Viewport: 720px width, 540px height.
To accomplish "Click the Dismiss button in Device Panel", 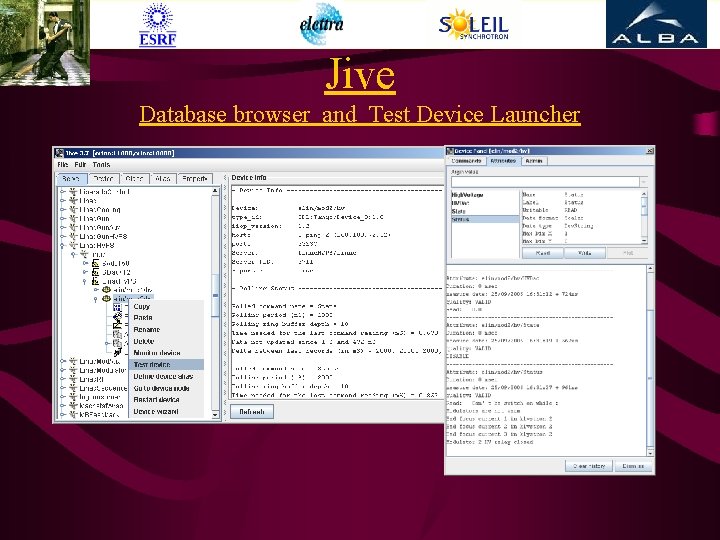I will coord(633,466).
